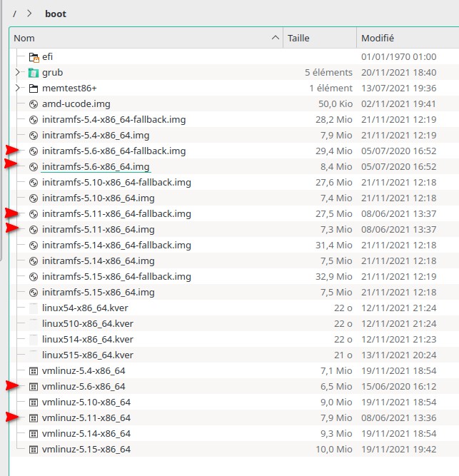Select file initramfs-5.6-x86_64.img by name
459x476 pixels.
pyautogui.click(x=96, y=167)
